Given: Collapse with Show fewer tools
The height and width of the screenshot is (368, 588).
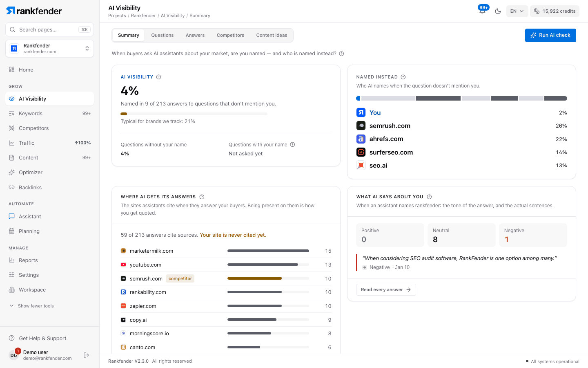Looking at the screenshot, I should click(32, 306).
